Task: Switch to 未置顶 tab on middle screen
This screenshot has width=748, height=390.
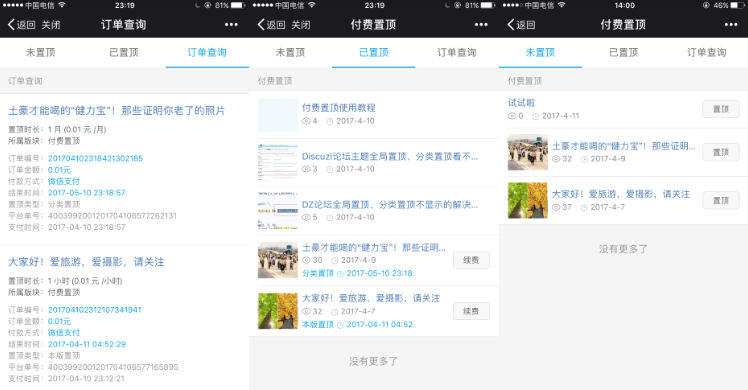Action: [x=291, y=52]
